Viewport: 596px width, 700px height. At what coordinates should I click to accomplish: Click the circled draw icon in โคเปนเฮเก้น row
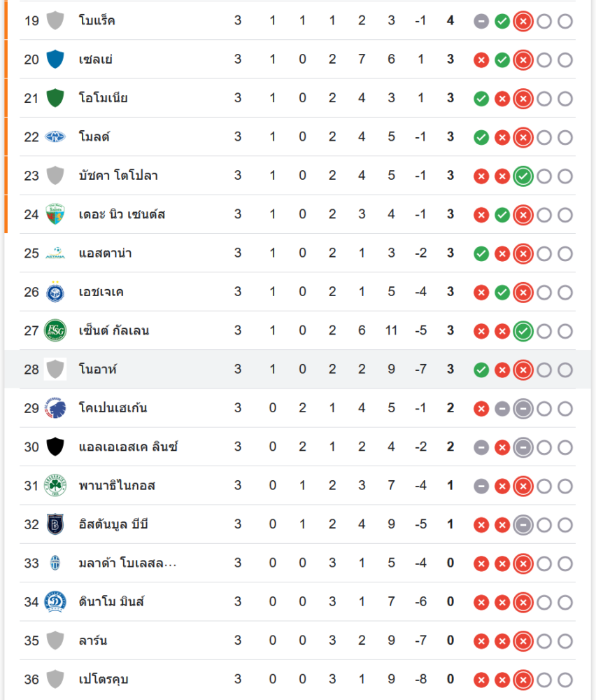click(x=523, y=408)
